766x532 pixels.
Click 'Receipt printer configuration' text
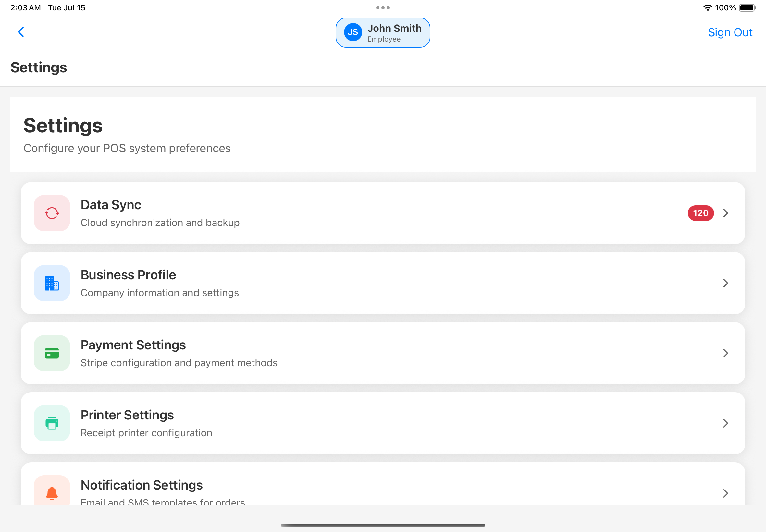(x=146, y=432)
